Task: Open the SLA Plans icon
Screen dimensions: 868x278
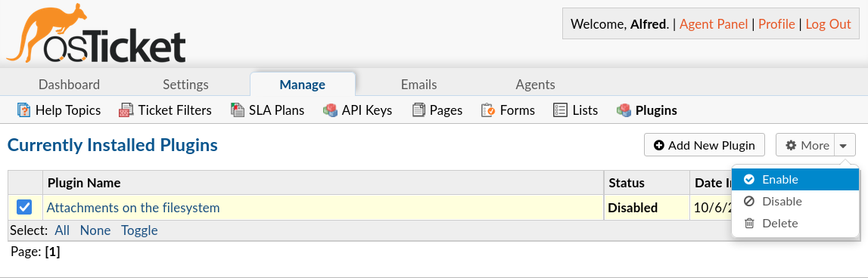Action: click(238, 110)
